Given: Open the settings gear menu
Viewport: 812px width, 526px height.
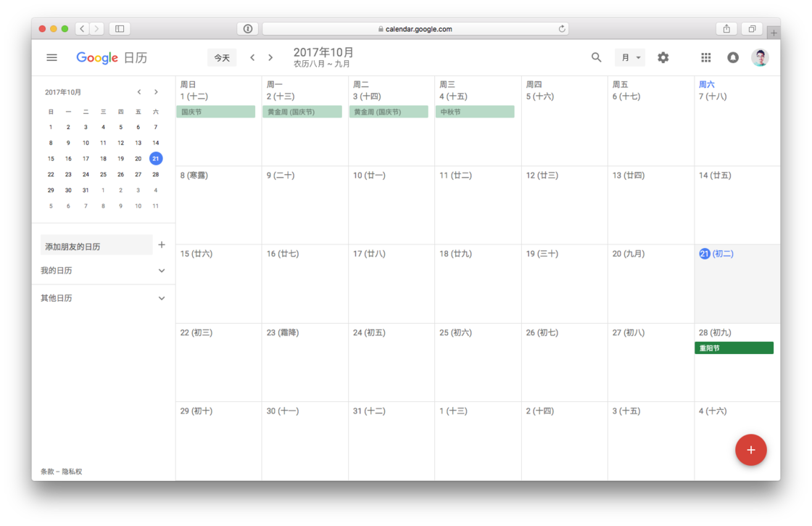Looking at the screenshot, I should pos(663,57).
